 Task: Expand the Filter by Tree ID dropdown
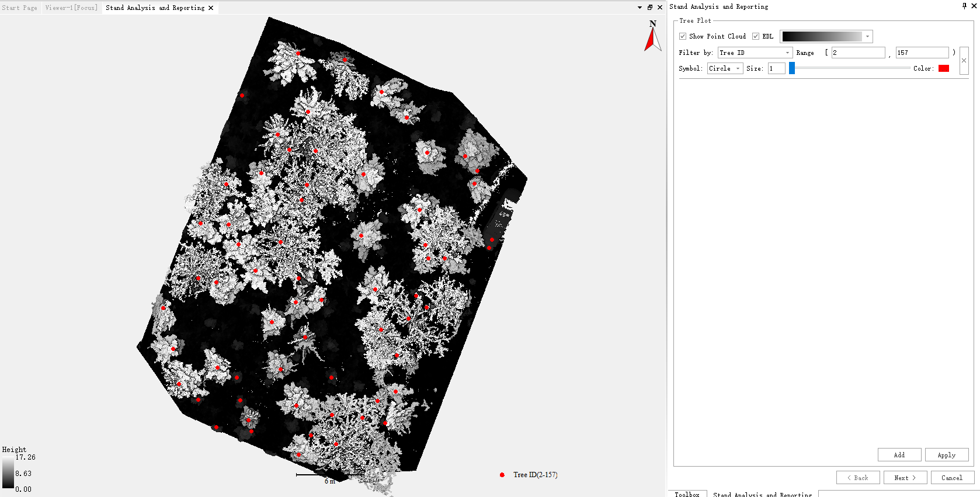tap(787, 53)
